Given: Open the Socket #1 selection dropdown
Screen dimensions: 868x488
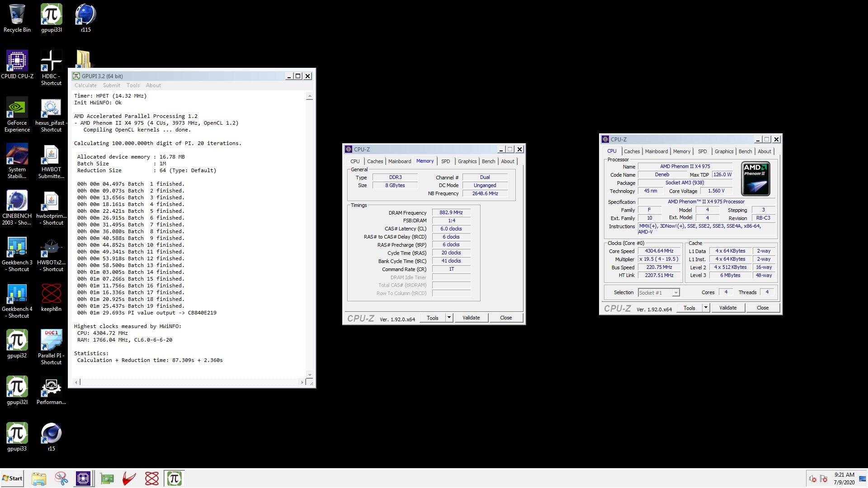Looking at the screenshot, I should (659, 293).
